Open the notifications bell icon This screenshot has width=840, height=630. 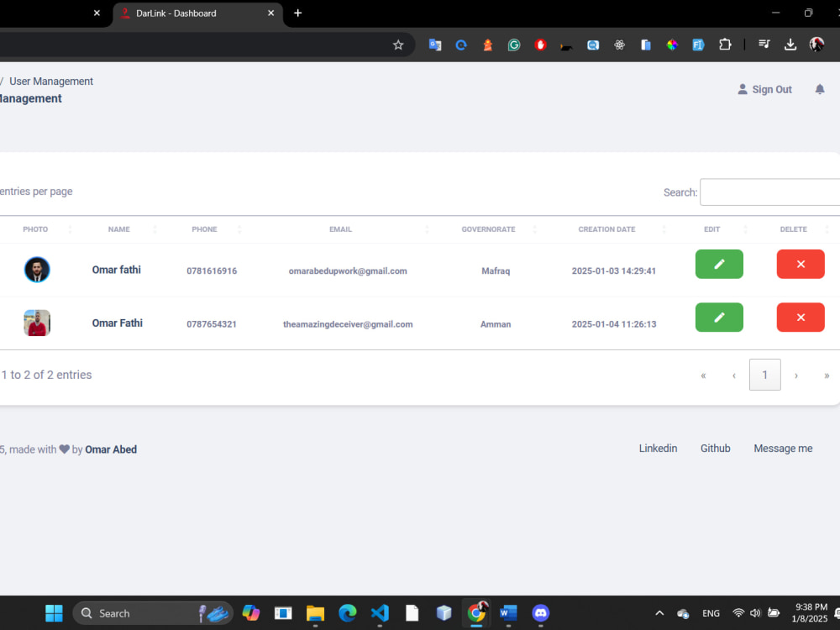[x=820, y=90]
